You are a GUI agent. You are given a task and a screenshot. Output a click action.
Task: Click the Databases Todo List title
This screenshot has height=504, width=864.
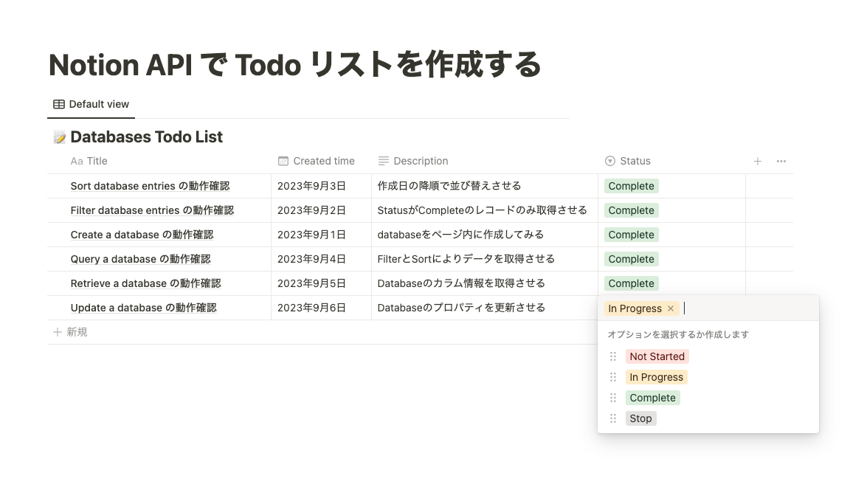pos(147,137)
